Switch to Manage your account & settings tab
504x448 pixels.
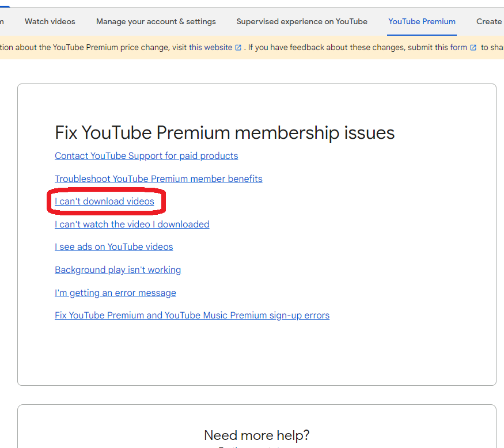click(x=156, y=21)
